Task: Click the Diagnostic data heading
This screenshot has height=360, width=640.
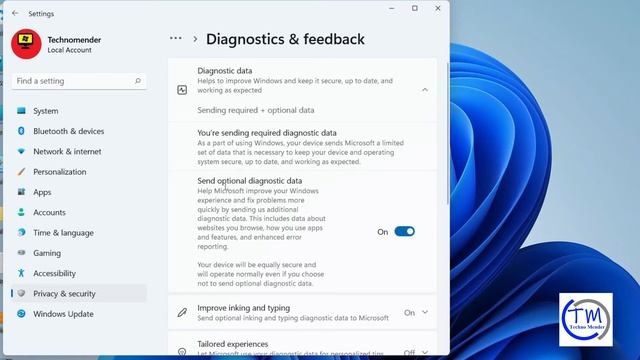Action: pyautogui.click(x=224, y=71)
